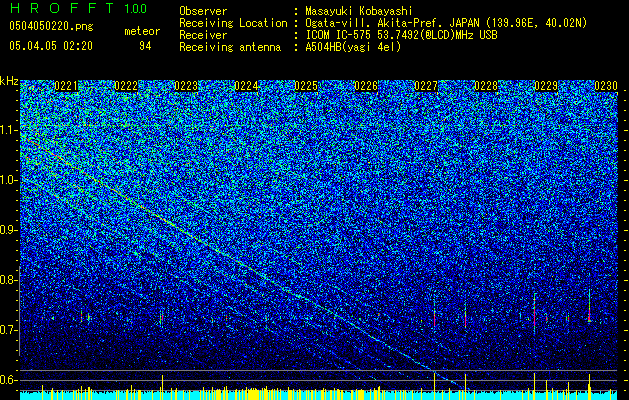This screenshot has width=629, height=400.
Task: Select the 0229 time marker
Action: coord(546,86)
